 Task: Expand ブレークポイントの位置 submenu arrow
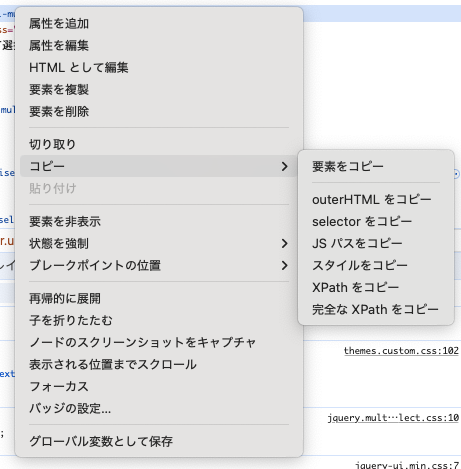(x=284, y=266)
